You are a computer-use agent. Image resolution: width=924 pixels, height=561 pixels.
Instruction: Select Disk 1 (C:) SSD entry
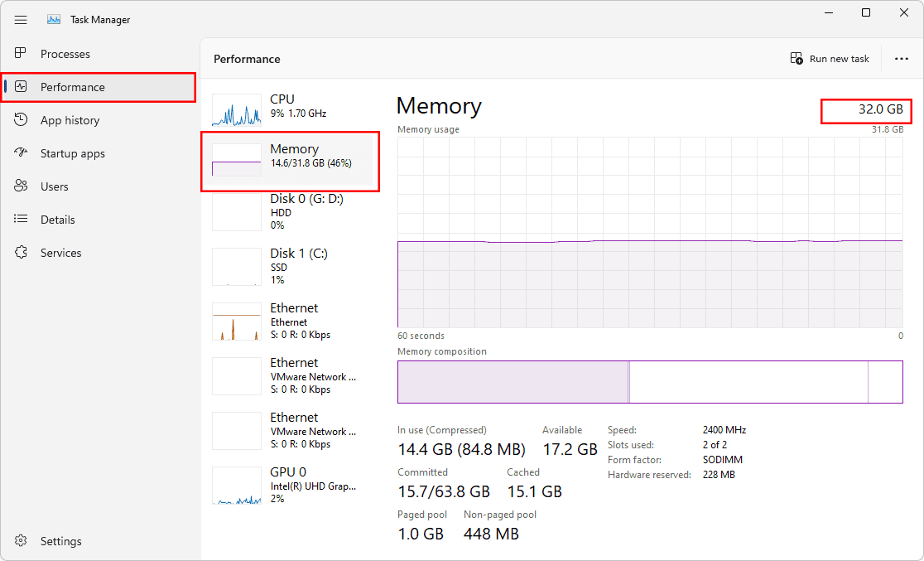coord(290,266)
